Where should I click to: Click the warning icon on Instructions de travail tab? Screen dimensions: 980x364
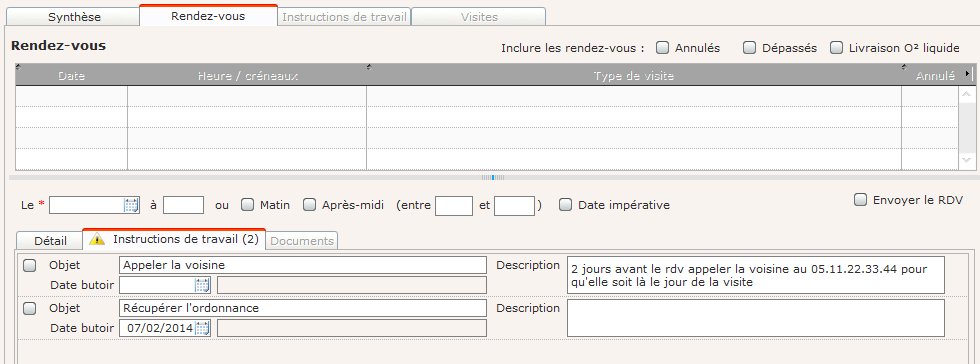98,239
